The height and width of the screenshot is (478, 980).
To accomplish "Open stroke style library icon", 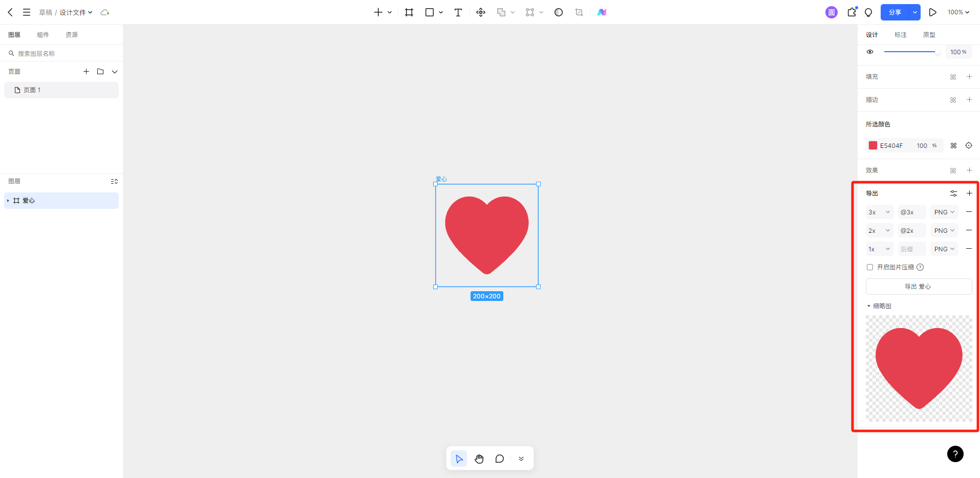I will pyautogui.click(x=953, y=100).
